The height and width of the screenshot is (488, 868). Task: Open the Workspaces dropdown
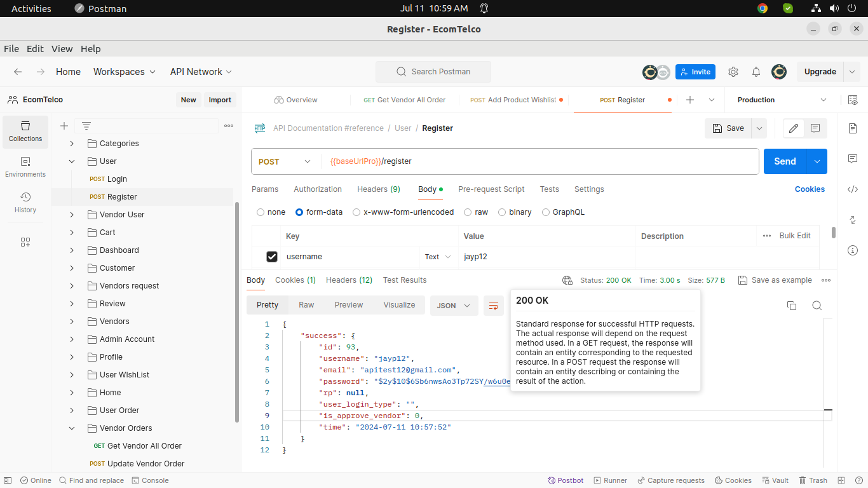125,72
